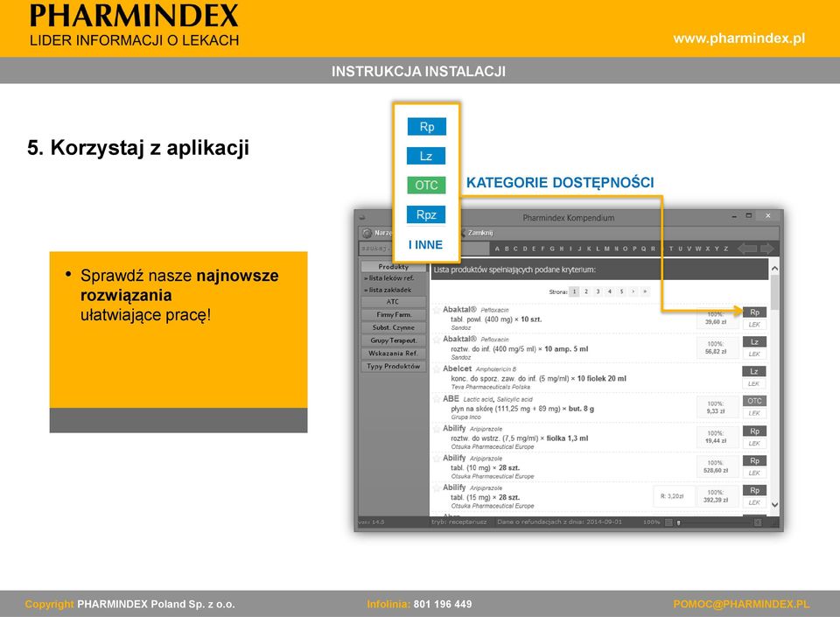Switch to the Subst. Czynne section
This screenshot has width=840, height=617.
pos(393,328)
